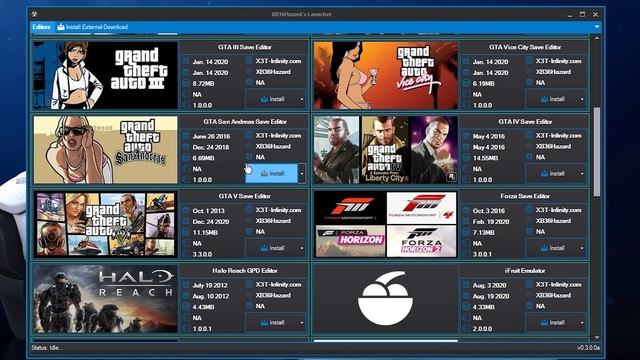Install the GTA Vice City Save Editor

(552, 99)
